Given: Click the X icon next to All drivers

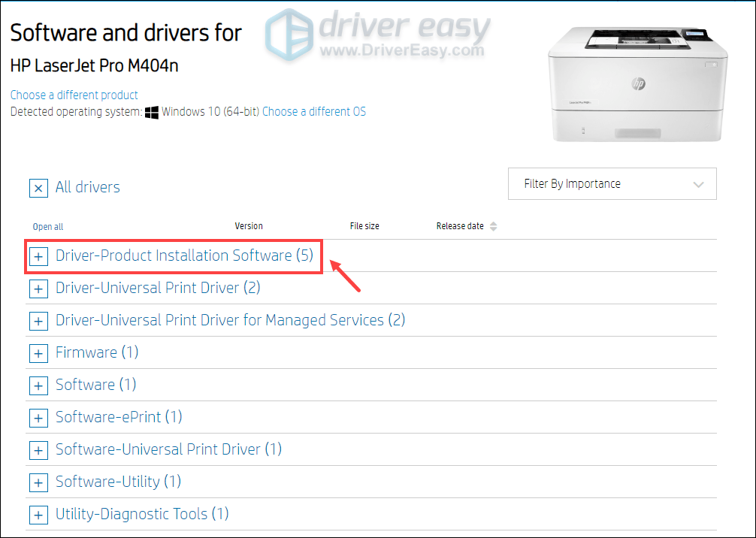Looking at the screenshot, I should pos(38,188).
